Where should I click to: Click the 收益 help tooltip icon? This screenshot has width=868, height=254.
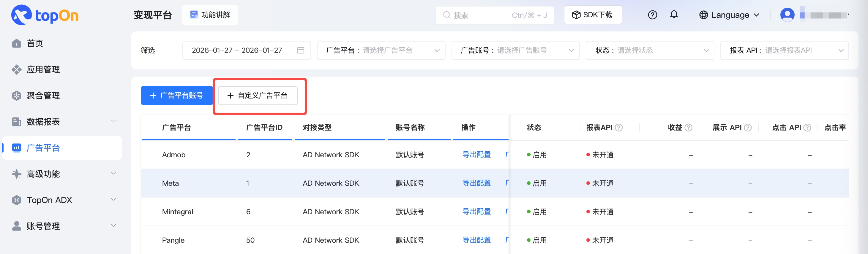(x=688, y=128)
